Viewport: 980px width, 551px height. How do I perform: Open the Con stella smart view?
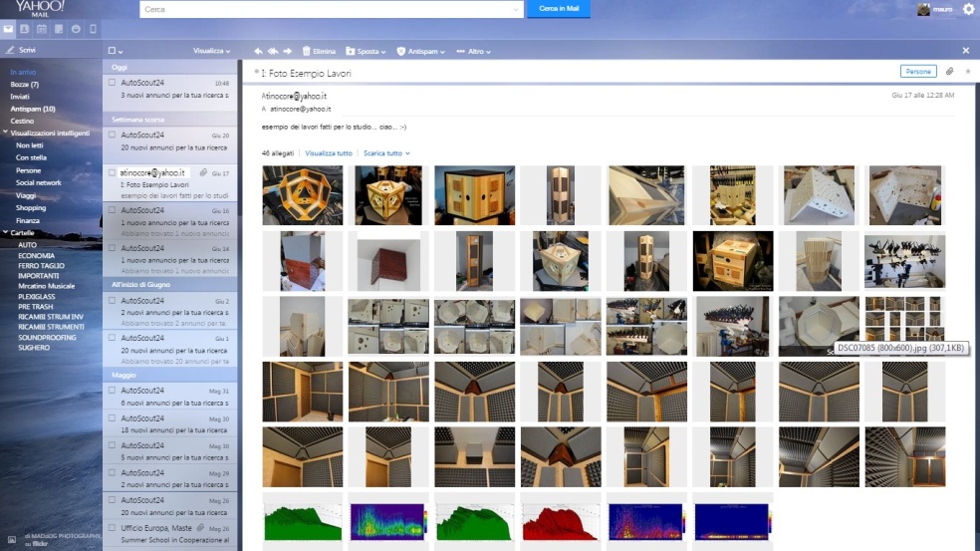(x=31, y=157)
